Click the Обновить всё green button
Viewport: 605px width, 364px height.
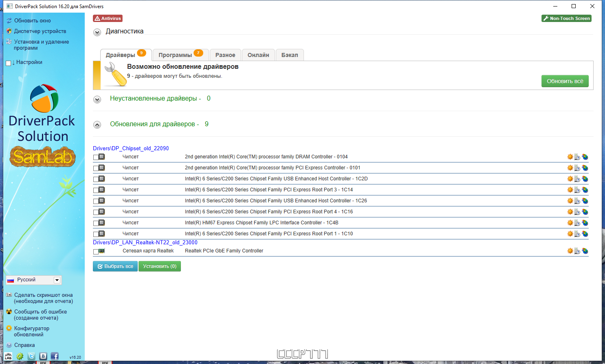coord(565,81)
